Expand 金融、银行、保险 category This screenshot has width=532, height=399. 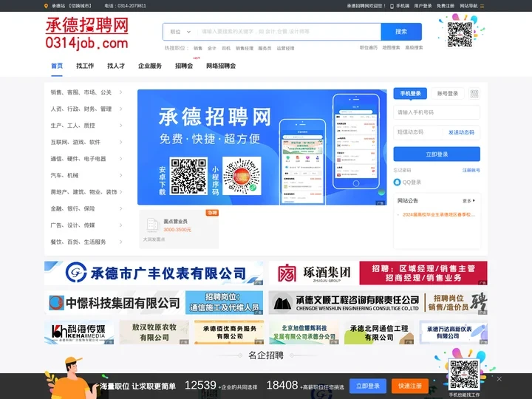click(120, 208)
